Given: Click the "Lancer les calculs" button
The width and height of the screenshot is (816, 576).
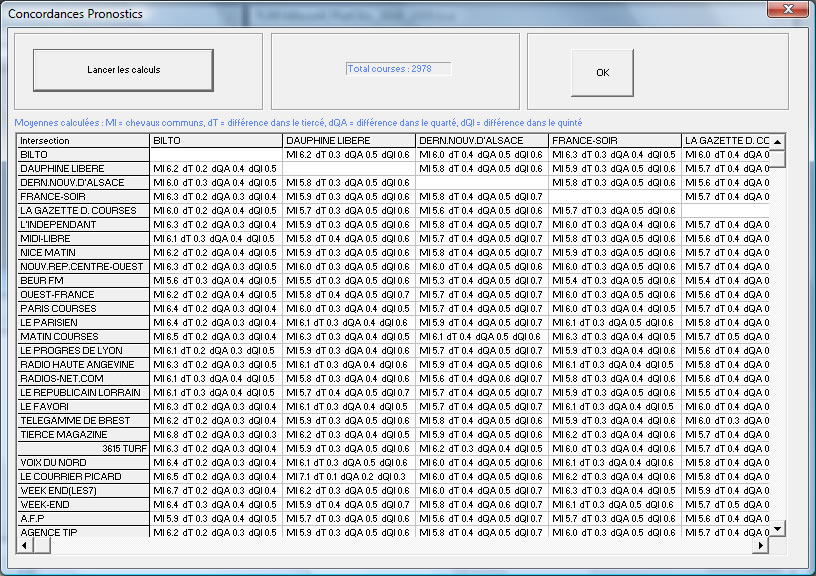Looking at the screenshot, I should pos(123,70).
